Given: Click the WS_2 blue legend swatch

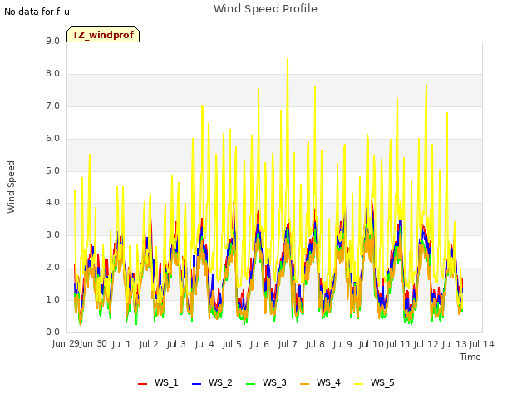Looking at the screenshot, I should coord(196,384).
